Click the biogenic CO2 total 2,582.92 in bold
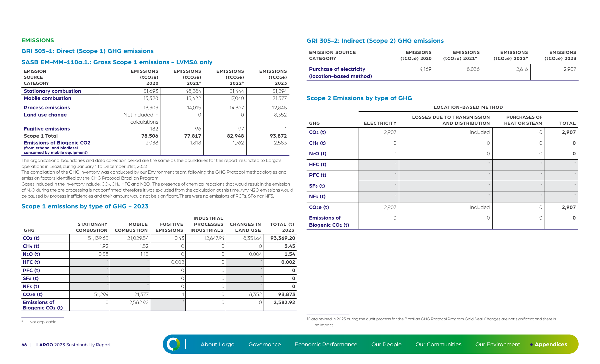This screenshot has width=600, height=364. (284, 302)
